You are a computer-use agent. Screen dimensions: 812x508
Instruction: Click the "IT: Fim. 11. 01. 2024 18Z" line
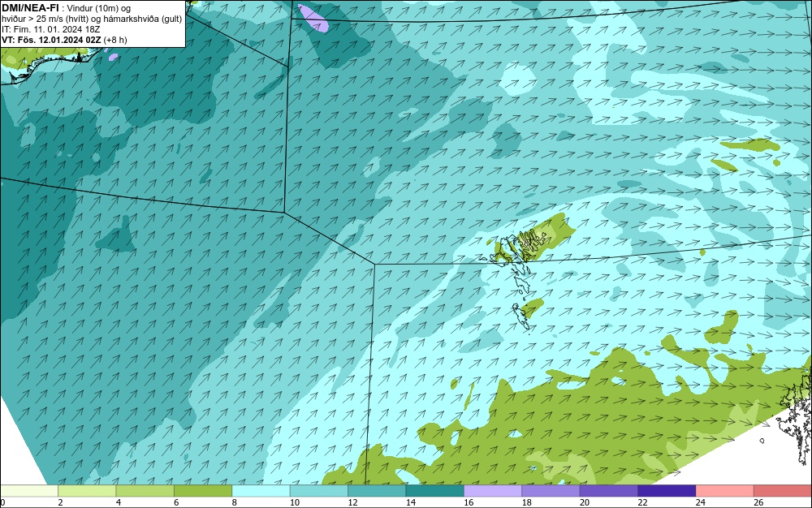pos(50,29)
